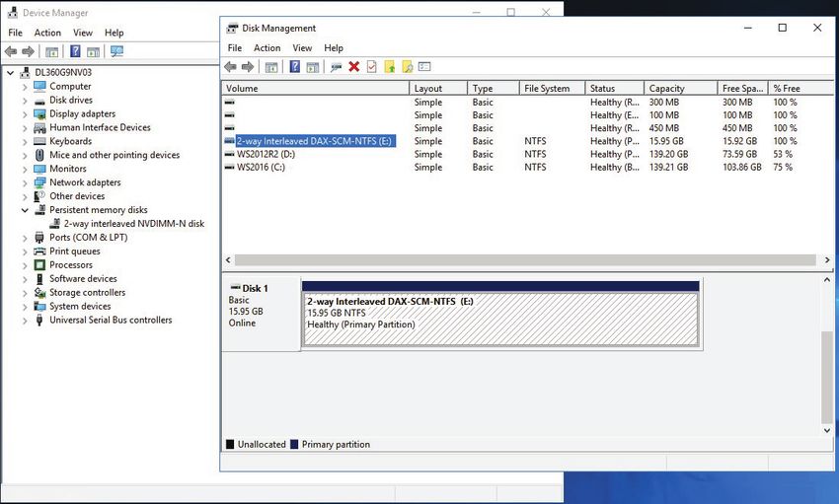Click scroll right arrow in volume list
The image size is (839, 504).
coord(827,260)
